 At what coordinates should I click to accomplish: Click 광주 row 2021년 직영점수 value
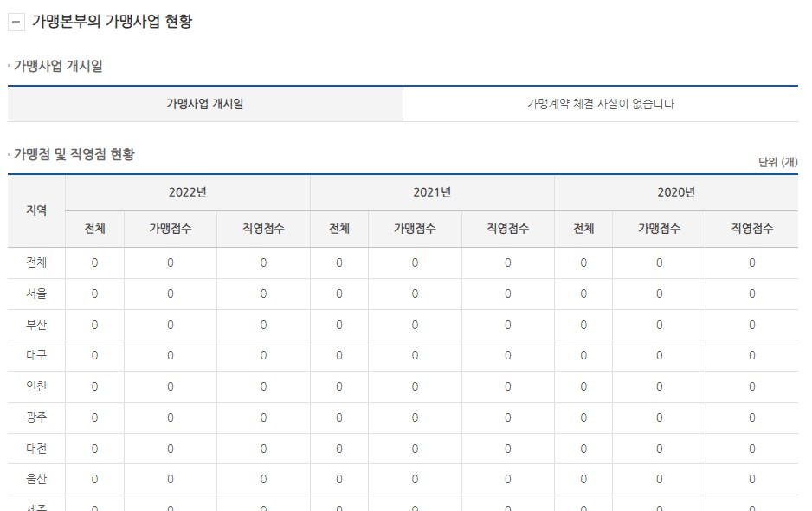(508, 417)
